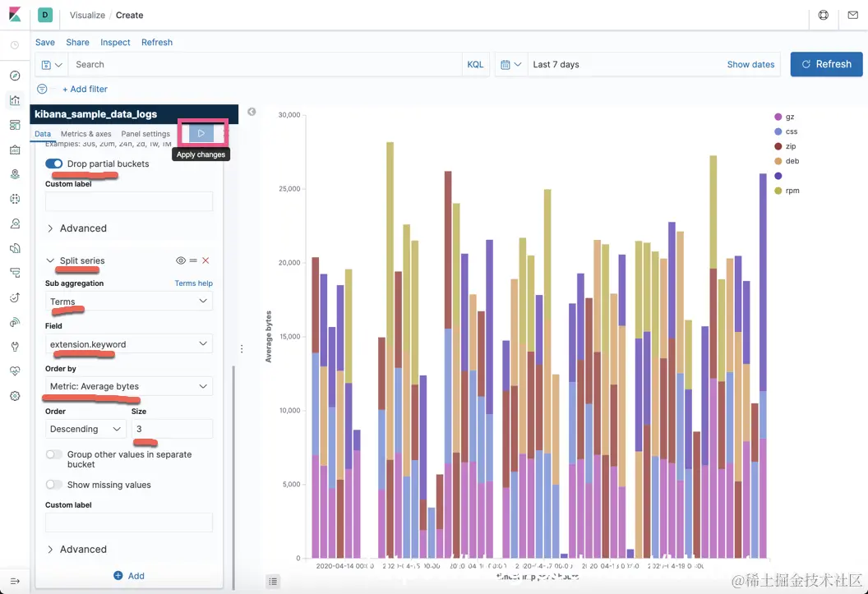868x594 pixels.
Task: Enable Show missing values switch
Action: pyautogui.click(x=53, y=485)
